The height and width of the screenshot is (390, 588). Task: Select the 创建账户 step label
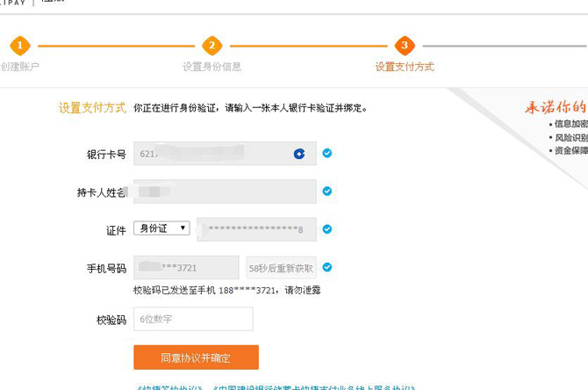(19, 67)
